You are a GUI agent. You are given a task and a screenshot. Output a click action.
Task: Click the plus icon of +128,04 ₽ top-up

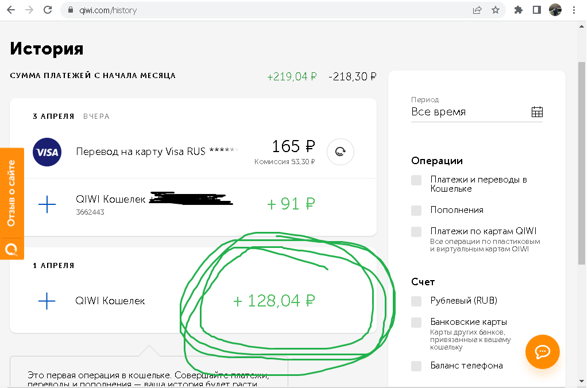click(47, 301)
